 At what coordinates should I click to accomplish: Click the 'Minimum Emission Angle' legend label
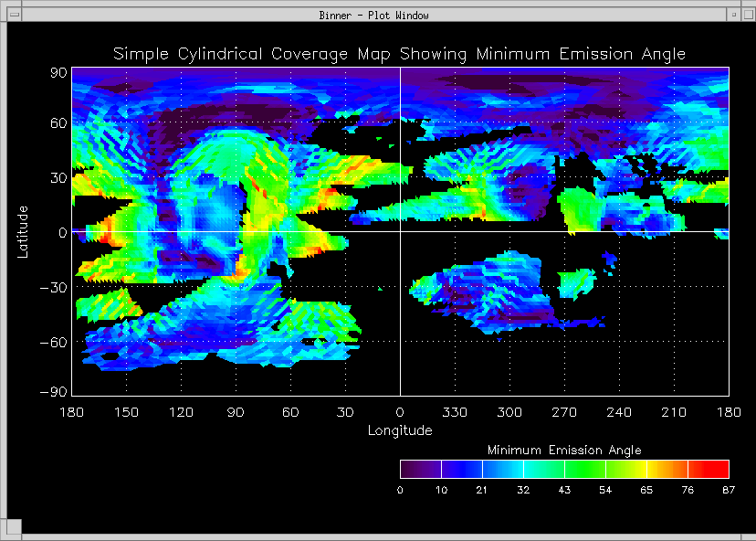564,451
